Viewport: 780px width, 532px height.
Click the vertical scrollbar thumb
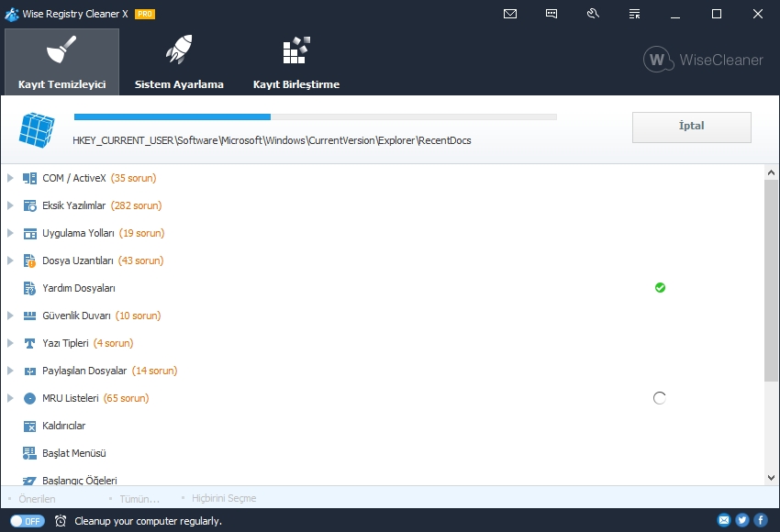[771, 281]
